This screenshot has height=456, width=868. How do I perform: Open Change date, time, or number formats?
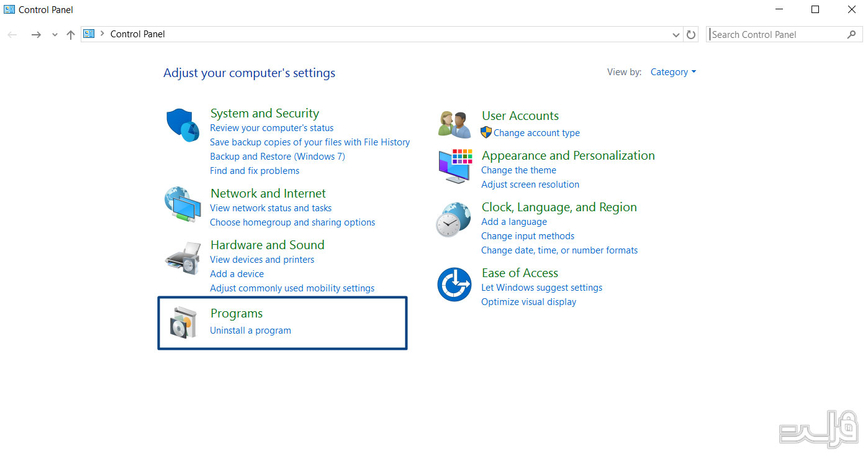coord(559,250)
